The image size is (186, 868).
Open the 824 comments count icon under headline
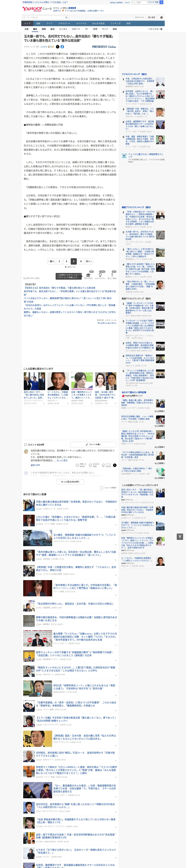click(x=44, y=47)
